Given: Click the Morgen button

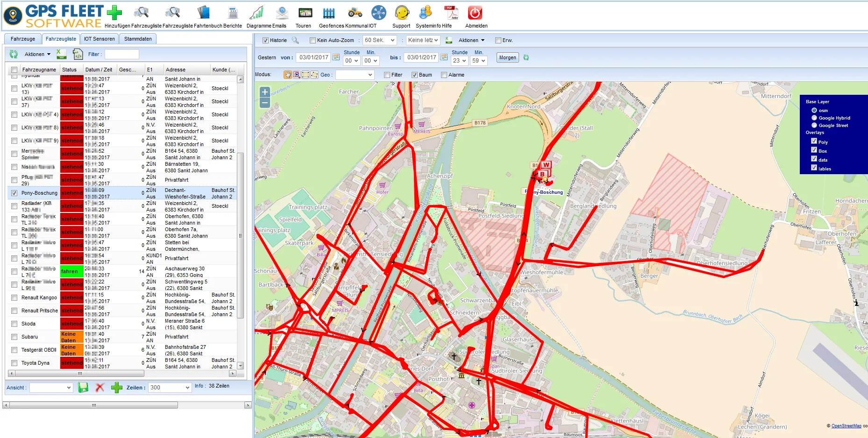Looking at the screenshot, I should click(508, 57).
